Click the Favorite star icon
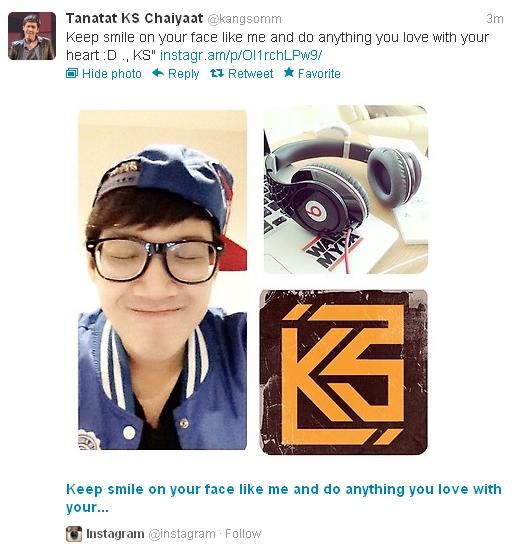Viewport: 512px width, 548px height. [289, 73]
